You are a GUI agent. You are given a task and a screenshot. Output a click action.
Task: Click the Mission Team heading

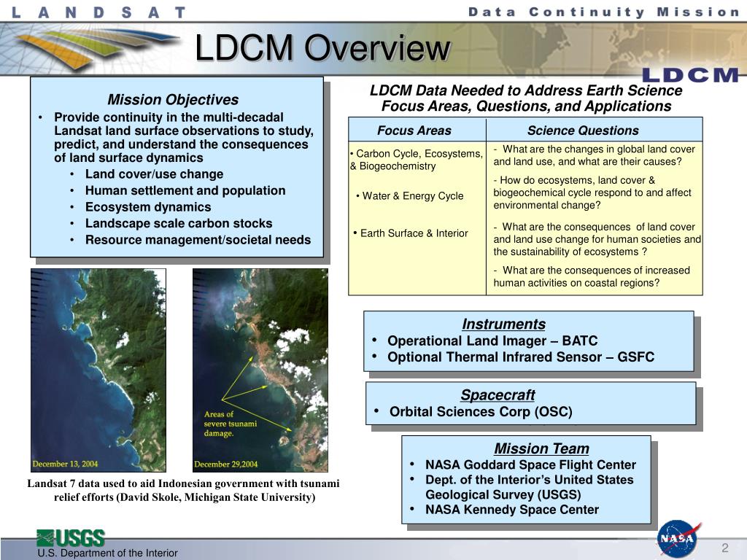point(541,448)
